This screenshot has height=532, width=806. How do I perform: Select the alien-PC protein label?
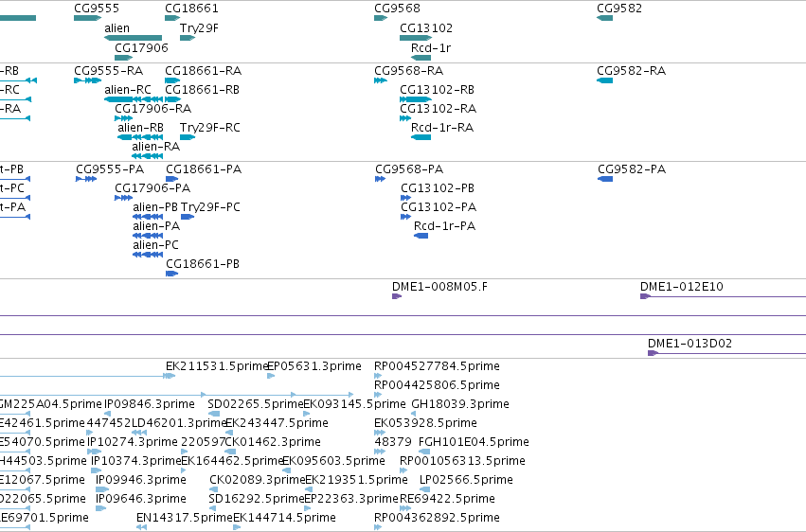coord(155,245)
